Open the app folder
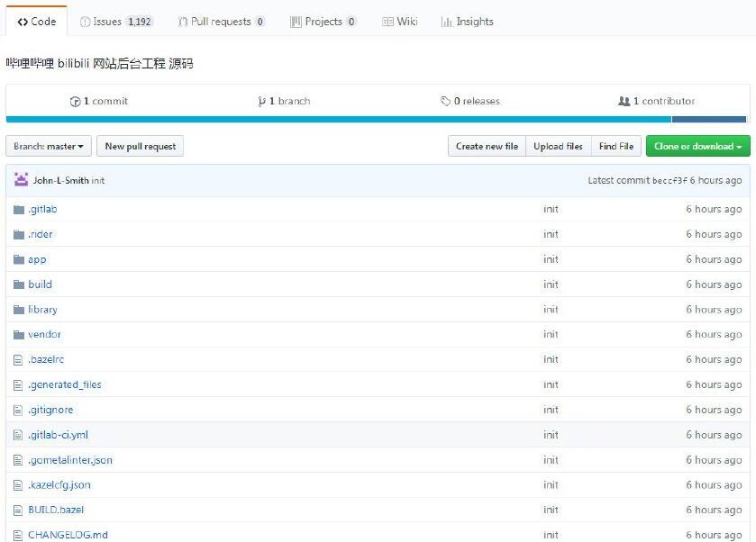 37,259
